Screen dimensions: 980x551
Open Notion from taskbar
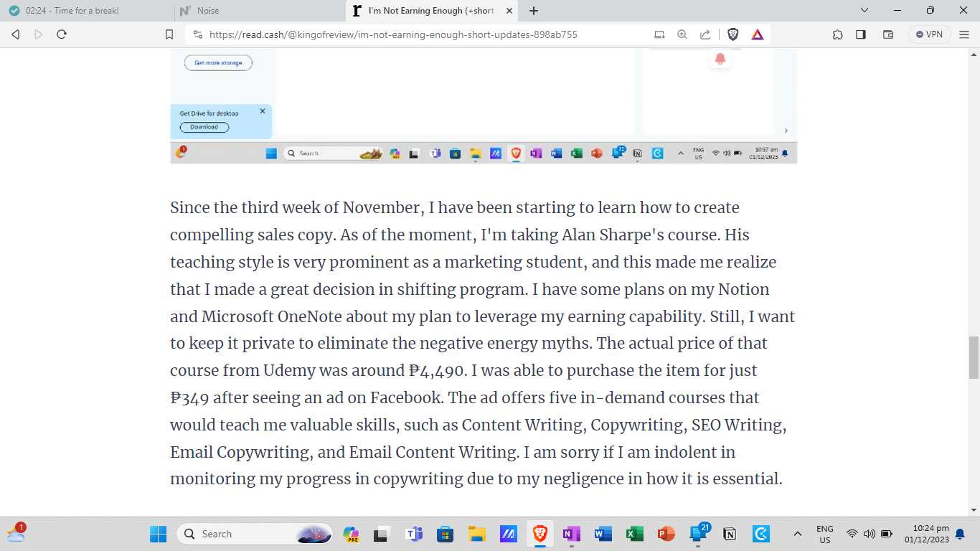(x=730, y=534)
